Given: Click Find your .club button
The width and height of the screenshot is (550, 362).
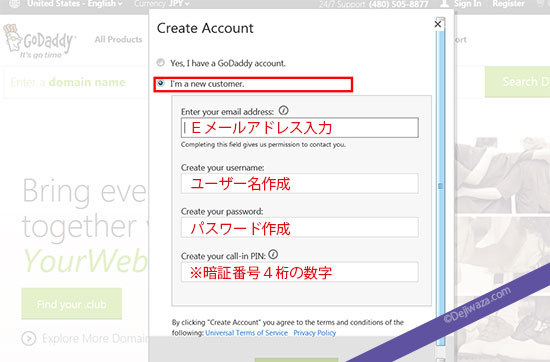Looking at the screenshot, I should pos(72,304).
